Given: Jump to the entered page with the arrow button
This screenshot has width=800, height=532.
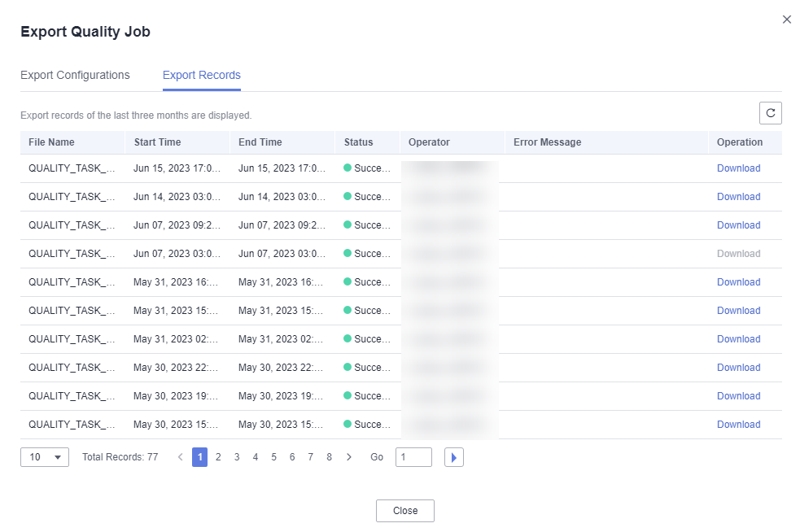Looking at the screenshot, I should (x=453, y=457).
